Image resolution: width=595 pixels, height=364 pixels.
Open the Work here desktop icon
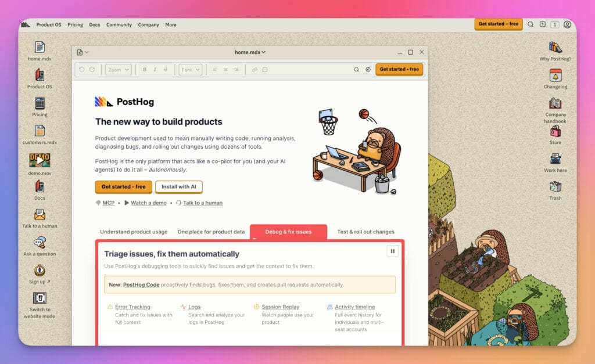pos(555,159)
